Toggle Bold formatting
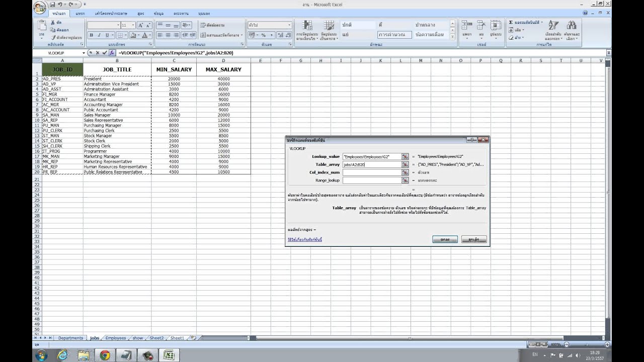The height and width of the screenshot is (362, 644). pos(92,35)
